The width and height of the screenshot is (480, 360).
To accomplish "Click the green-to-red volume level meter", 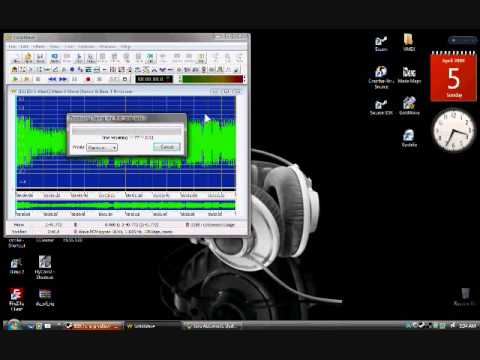I will coord(212,79).
